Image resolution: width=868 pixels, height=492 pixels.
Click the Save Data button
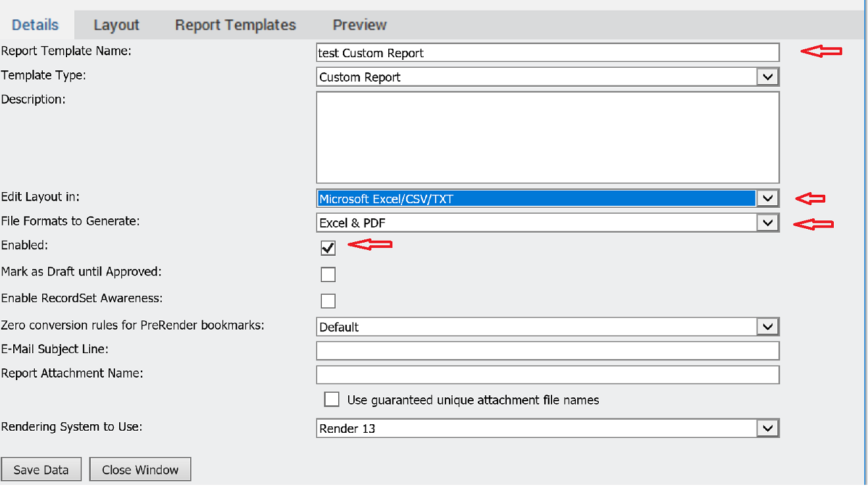coord(41,470)
